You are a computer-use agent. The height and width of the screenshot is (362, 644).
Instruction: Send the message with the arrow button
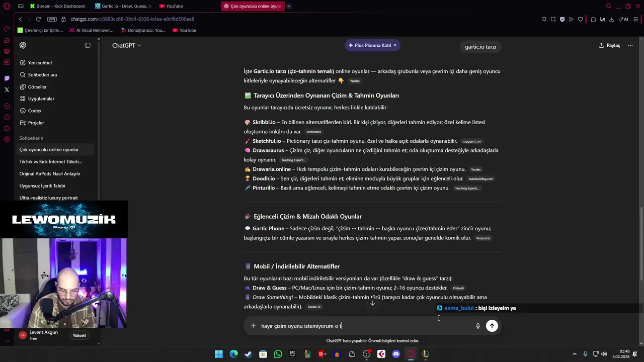pyautogui.click(x=492, y=326)
